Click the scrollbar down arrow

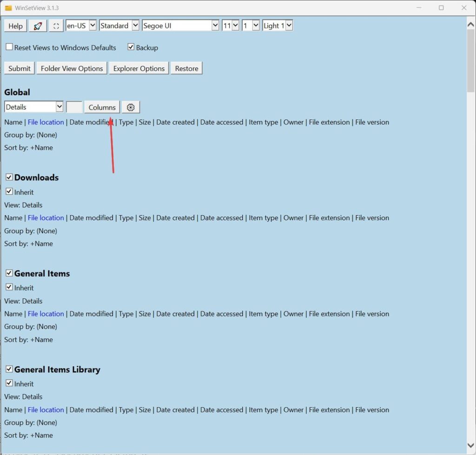pos(470,446)
